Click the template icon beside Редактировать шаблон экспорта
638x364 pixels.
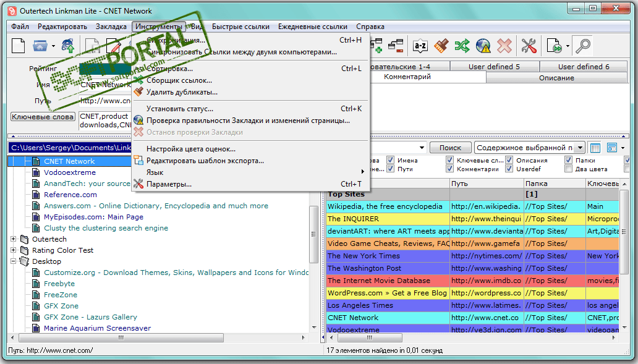tap(138, 161)
